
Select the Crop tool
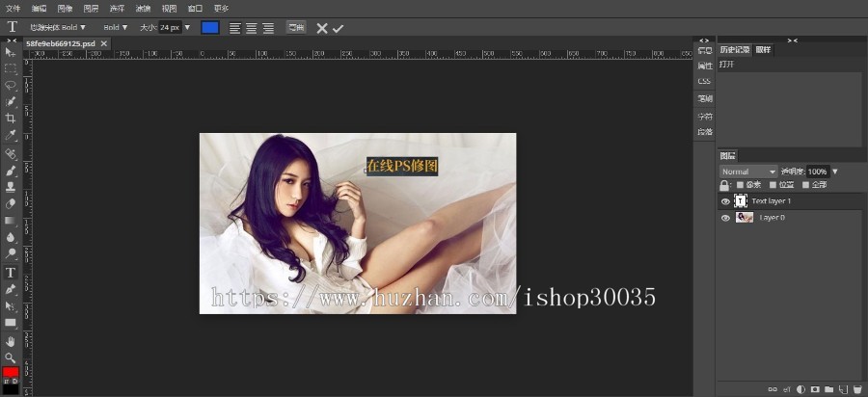(11, 119)
